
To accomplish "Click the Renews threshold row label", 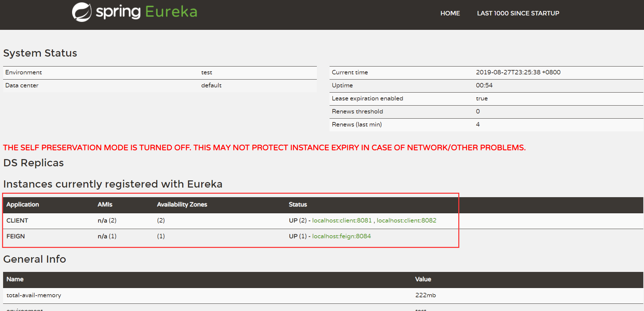I will (x=357, y=111).
